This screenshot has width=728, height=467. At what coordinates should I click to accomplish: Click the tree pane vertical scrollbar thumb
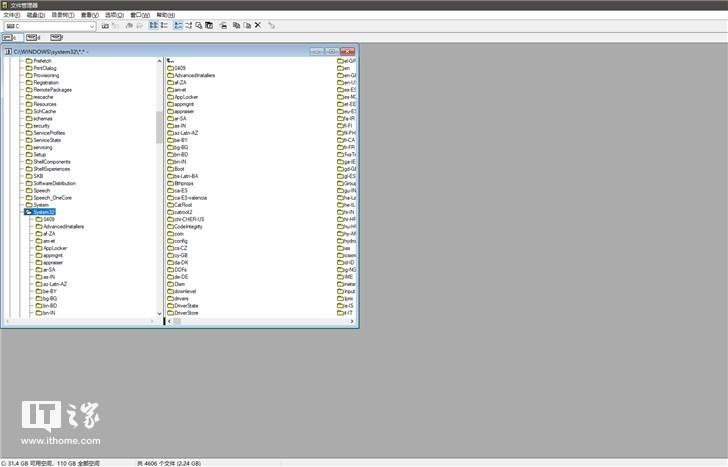(x=159, y=128)
